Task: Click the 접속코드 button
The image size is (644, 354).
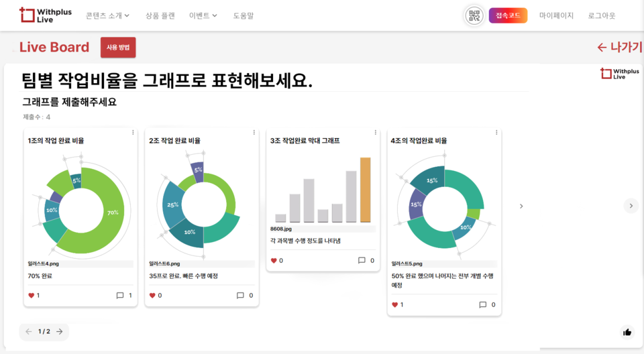Action: pyautogui.click(x=508, y=15)
